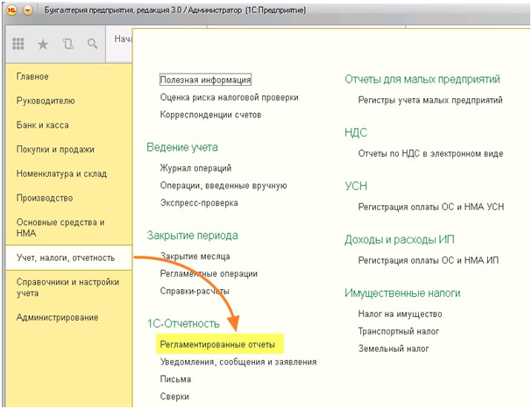The image size is (532, 409).
Task: Click Доходы и расходы ИП heading
Action: [x=400, y=240]
